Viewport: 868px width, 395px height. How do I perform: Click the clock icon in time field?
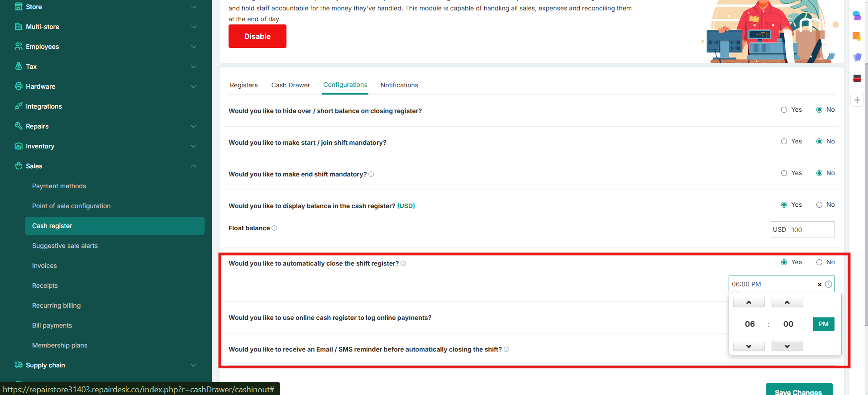[x=828, y=284]
